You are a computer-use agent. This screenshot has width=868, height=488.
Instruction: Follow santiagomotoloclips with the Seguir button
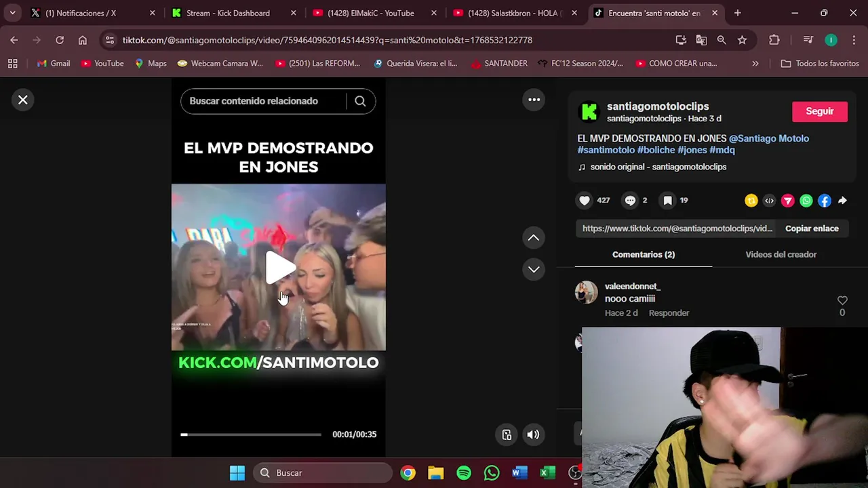point(820,111)
